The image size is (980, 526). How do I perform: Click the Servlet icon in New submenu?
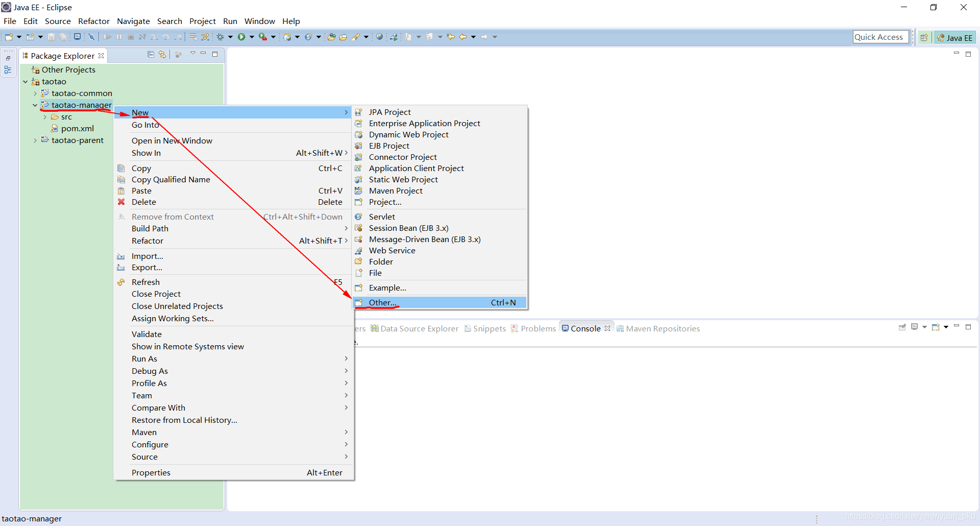(359, 217)
